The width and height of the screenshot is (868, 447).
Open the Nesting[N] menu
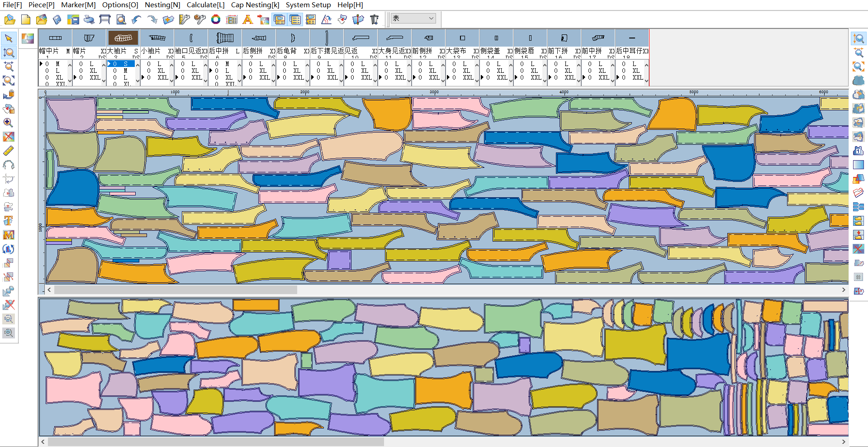point(162,5)
